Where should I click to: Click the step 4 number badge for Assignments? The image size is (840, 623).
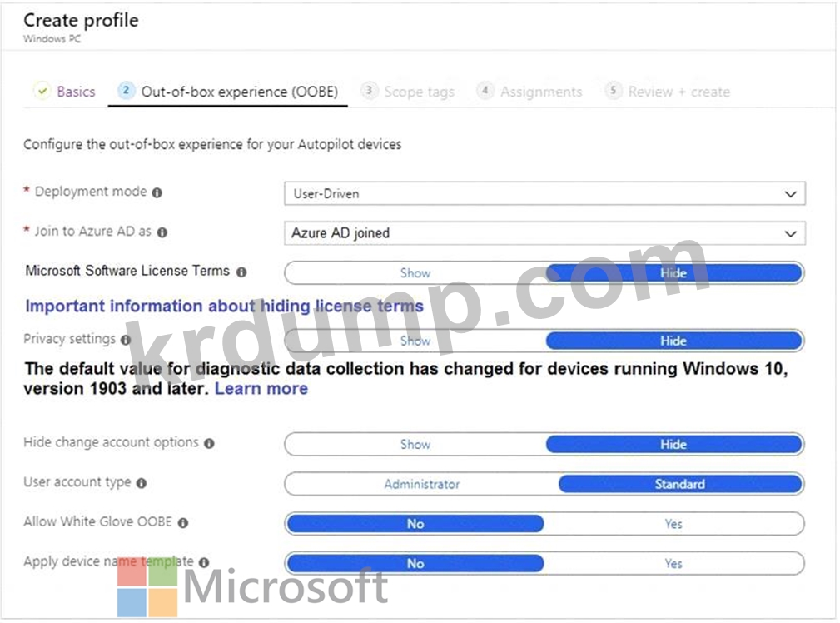(x=485, y=90)
